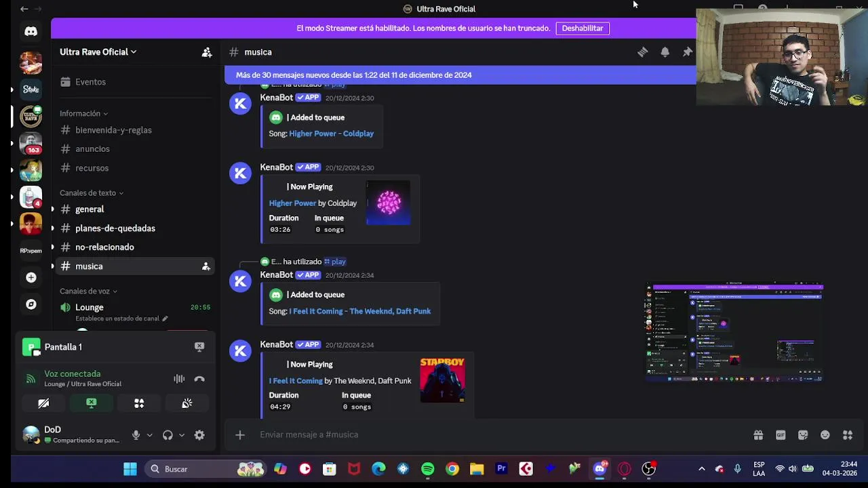Open soundboard icon in voice panel

187,403
